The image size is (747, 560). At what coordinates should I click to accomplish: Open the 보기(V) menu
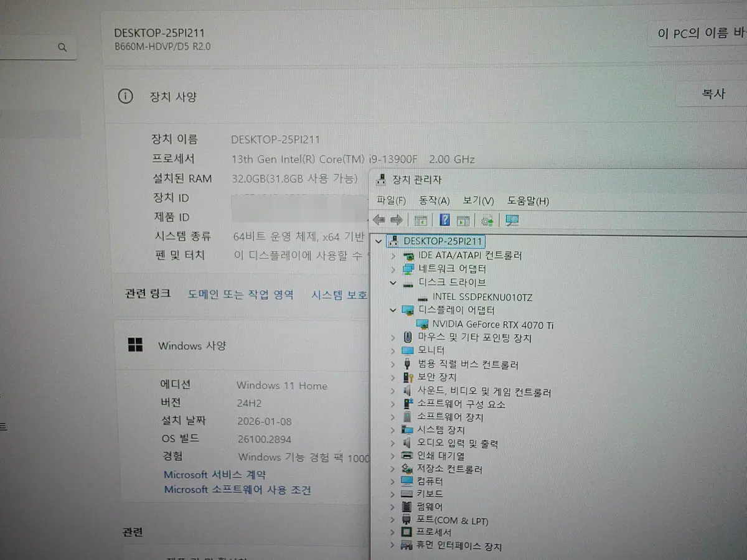tap(478, 201)
